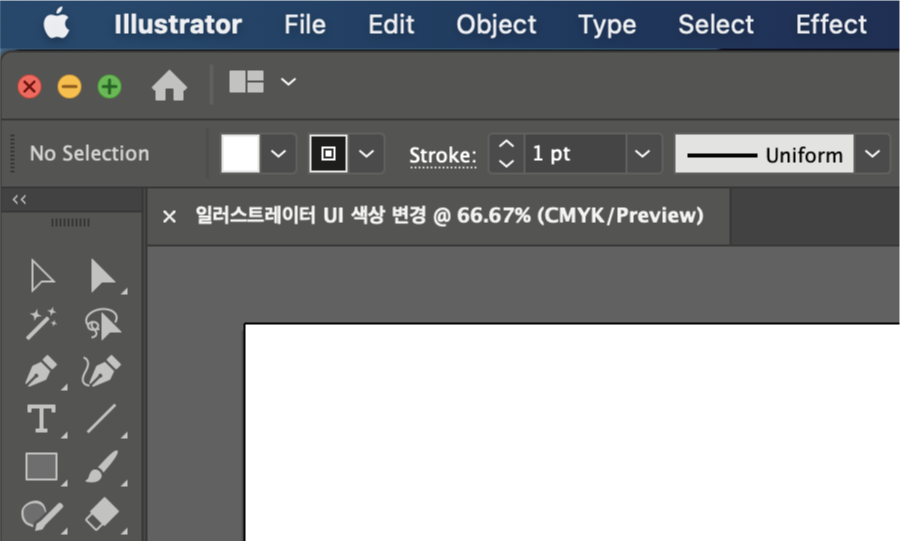900x541 pixels.
Task: Select the Direct Selection tool
Action: [x=103, y=277]
